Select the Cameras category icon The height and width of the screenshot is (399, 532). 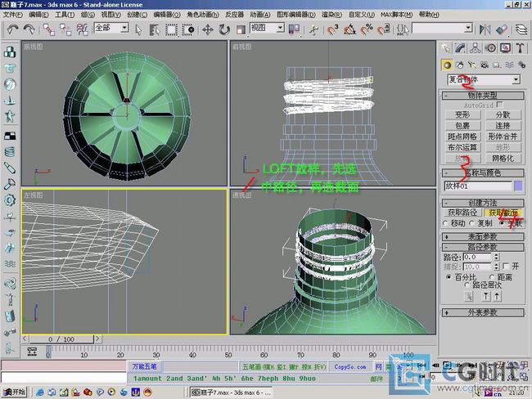[x=485, y=65]
